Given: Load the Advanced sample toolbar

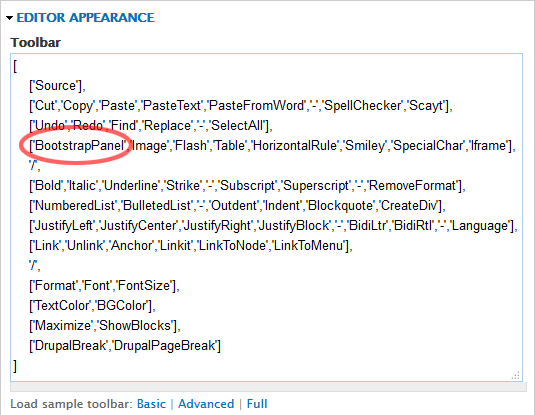Looking at the screenshot, I should (x=206, y=404).
